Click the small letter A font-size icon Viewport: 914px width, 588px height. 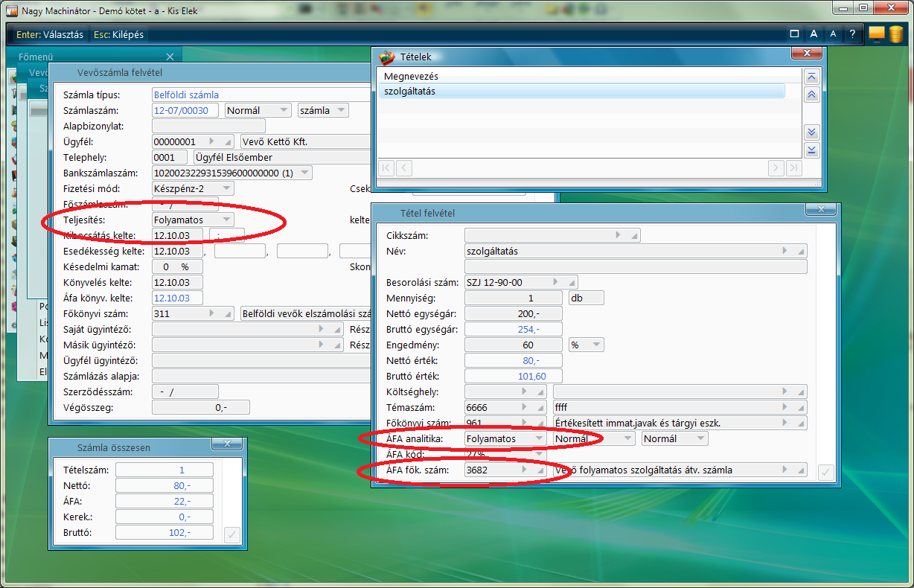click(833, 34)
